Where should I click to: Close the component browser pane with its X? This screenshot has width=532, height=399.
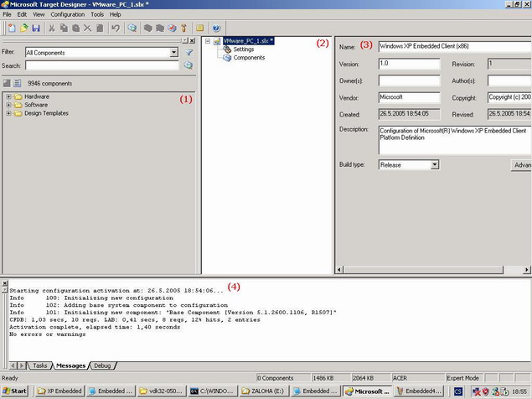[x=192, y=41]
